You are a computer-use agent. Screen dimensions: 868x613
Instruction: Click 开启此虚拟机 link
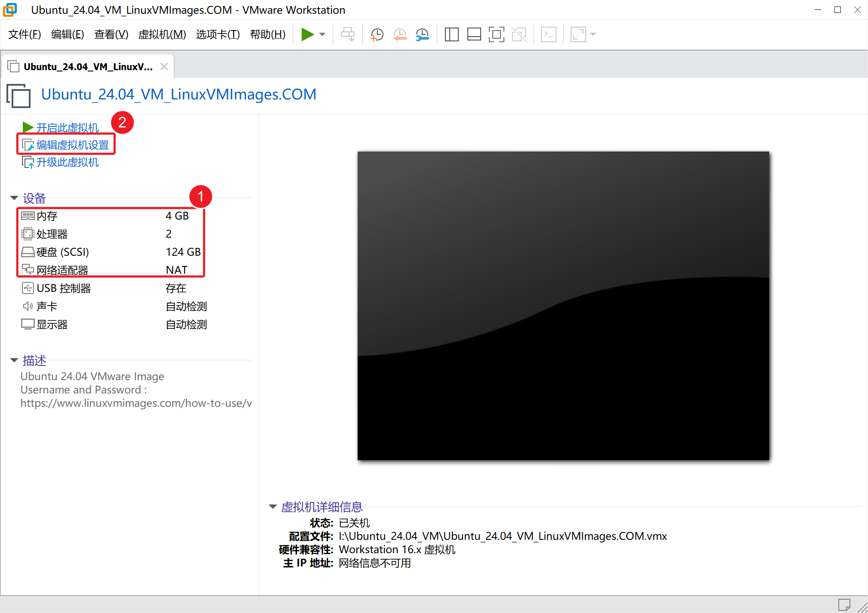67,128
